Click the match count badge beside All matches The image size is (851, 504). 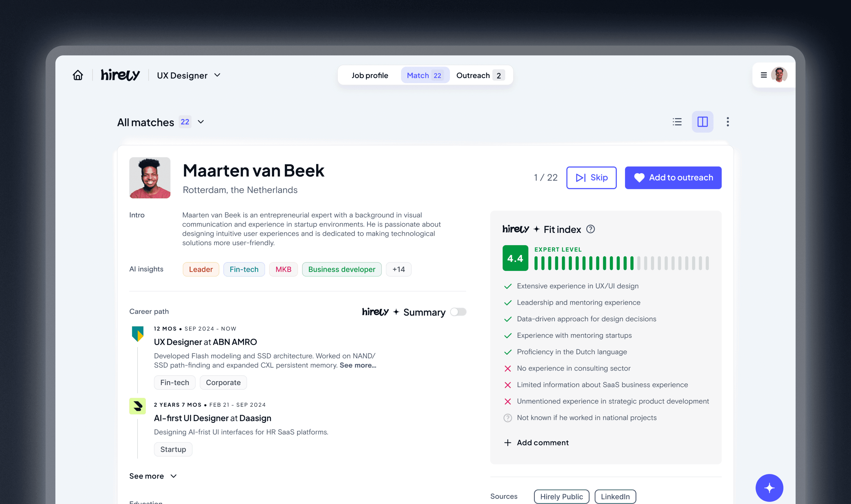[185, 122]
